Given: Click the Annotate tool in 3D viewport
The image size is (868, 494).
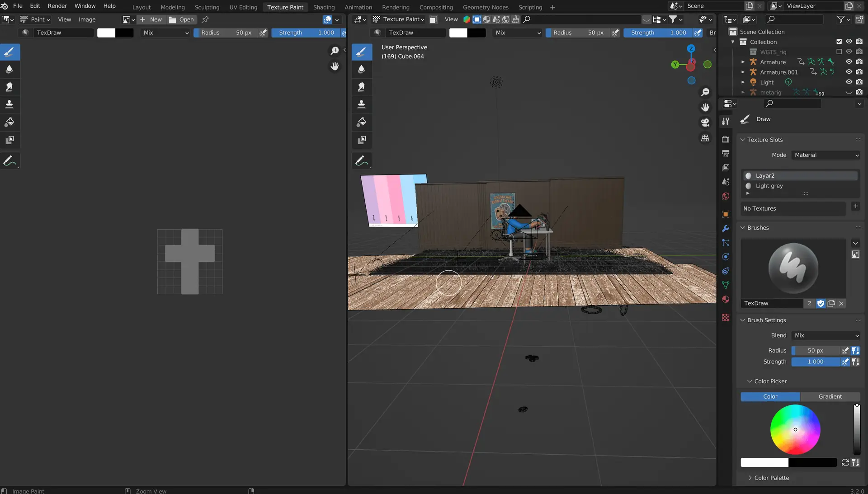Looking at the screenshot, I should [x=361, y=161].
